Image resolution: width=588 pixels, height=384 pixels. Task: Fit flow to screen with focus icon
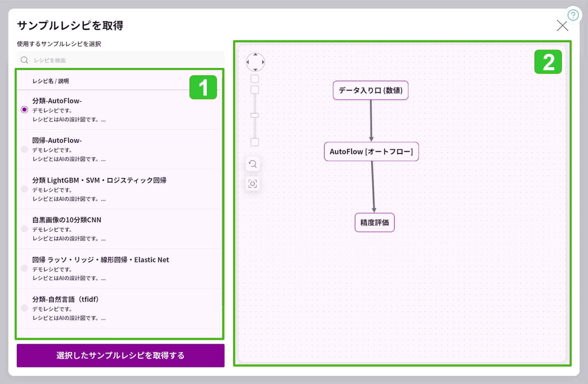pyautogui.click(x=253, y=184)
